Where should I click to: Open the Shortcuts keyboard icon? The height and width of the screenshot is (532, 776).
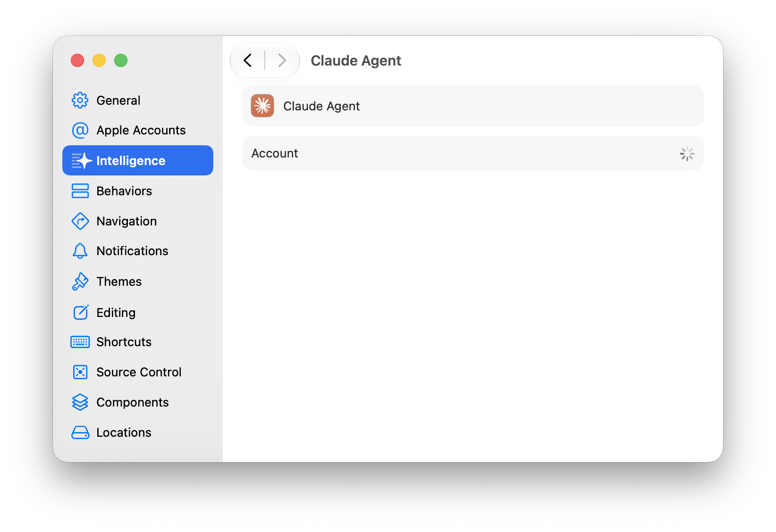80,342
